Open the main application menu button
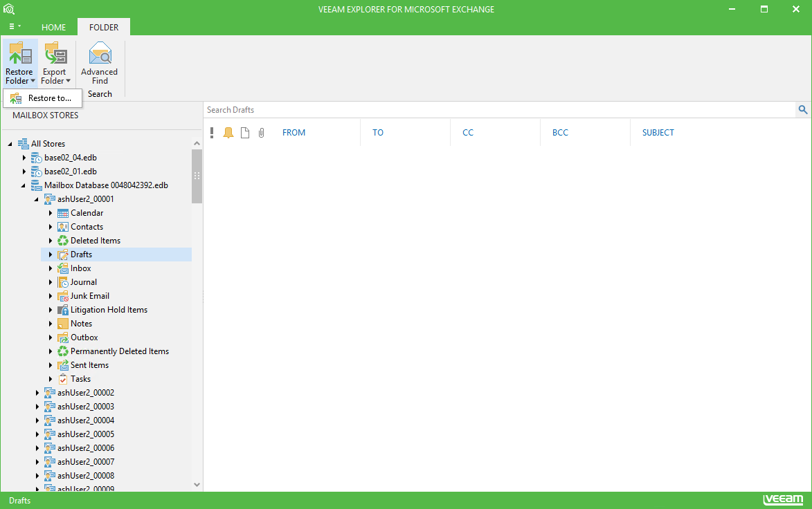The width and height of the screenshot is (812, 509). pos(15,26)
